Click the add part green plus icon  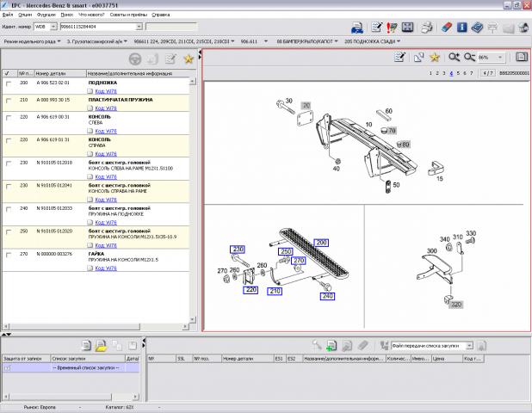pyautogui.click(x=331, y=346)
